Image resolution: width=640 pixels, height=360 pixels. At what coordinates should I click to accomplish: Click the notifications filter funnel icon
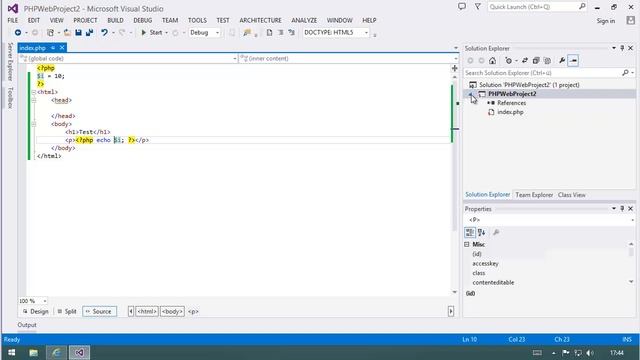478,7
